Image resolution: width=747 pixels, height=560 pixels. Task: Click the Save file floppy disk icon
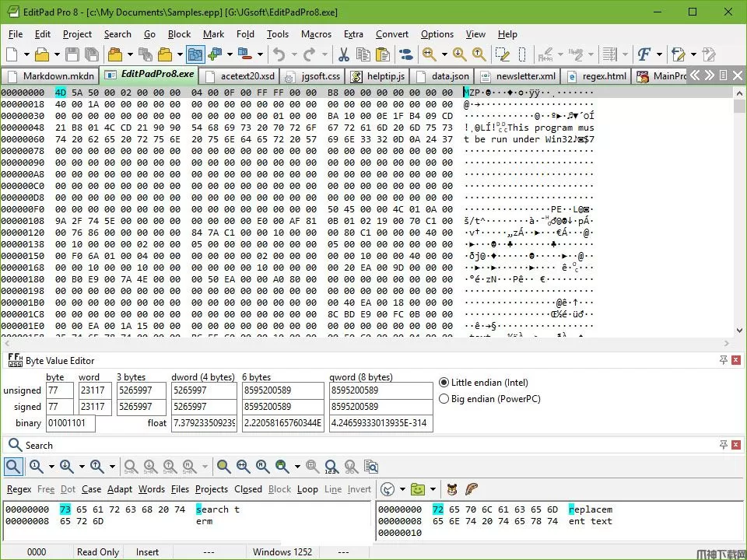[x=72, y=54]
